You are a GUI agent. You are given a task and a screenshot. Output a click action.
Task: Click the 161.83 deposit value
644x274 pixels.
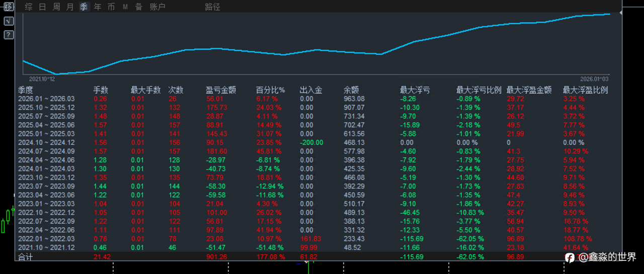pyautogui.click(x=310, y=239)
